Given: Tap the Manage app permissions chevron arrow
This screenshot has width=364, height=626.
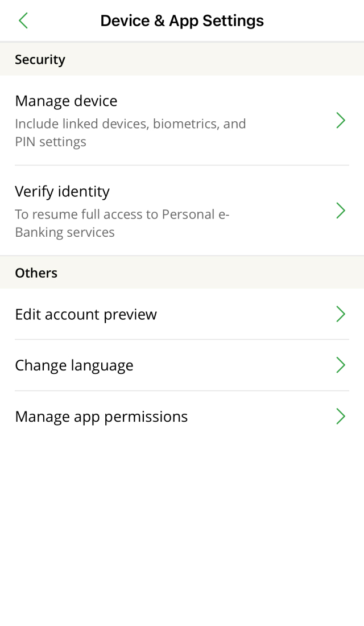Looking at the screenshot, I should tap(341, 417).
